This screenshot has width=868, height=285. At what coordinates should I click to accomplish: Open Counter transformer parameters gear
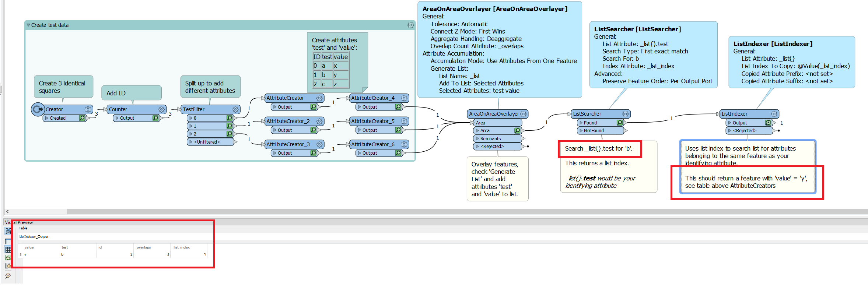(x=161, y=109)
